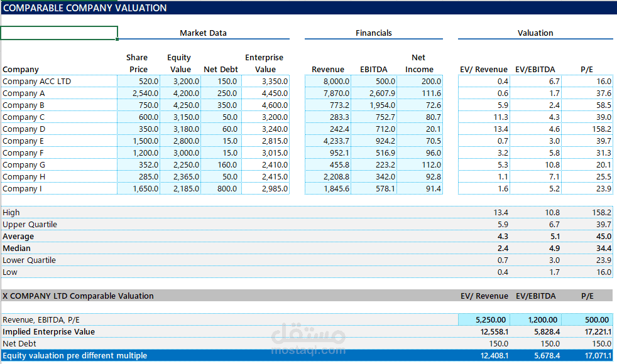Select median P/E value 34.4
The width and height of the screenshot is (617, 364).
(604, 249)
